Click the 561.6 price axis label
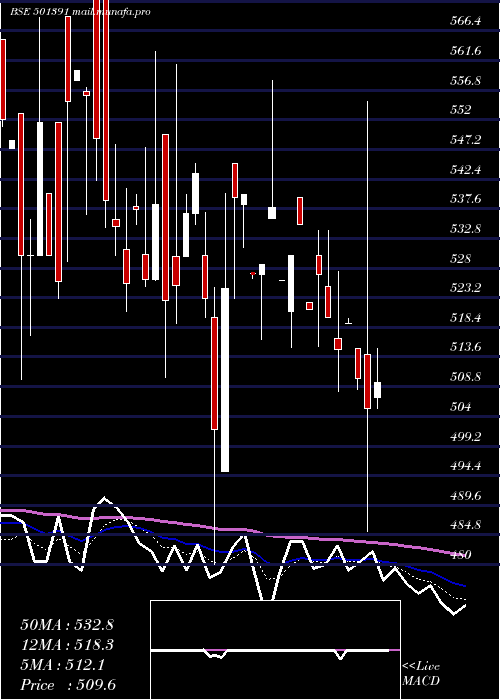The width and height of the screenshot is (500, 700). (x=465, y=51)
